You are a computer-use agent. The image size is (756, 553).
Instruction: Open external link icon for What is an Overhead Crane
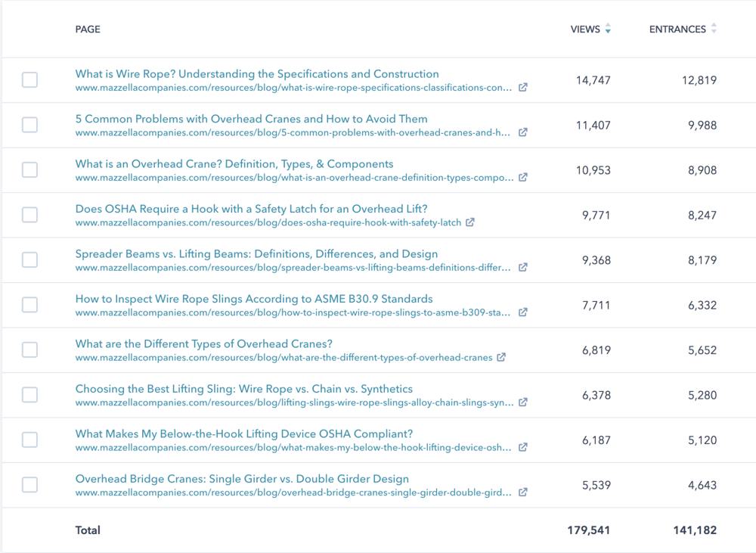pyautogui.click(x=523, y=178)
